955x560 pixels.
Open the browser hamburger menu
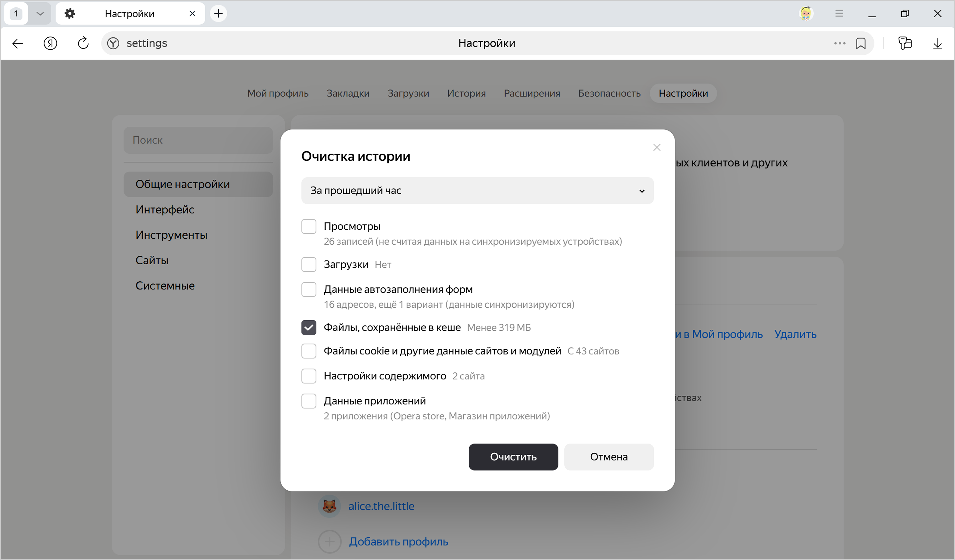(839, 14)
